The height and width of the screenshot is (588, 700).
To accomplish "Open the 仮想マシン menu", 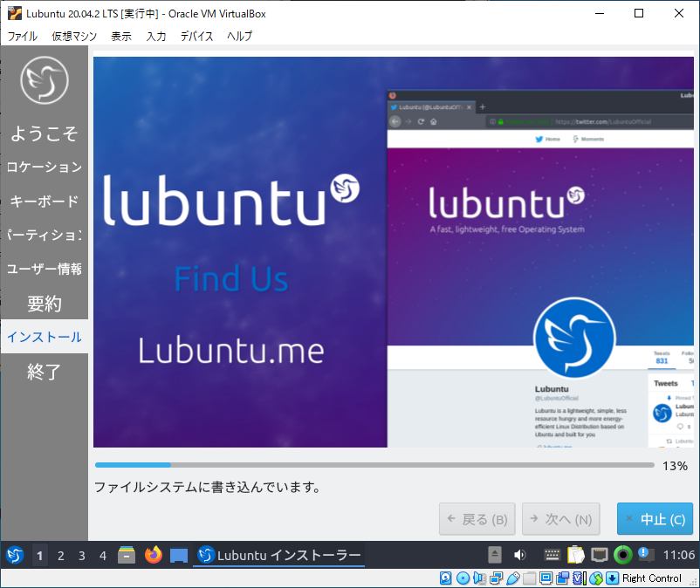I will (x=74, y=36).
